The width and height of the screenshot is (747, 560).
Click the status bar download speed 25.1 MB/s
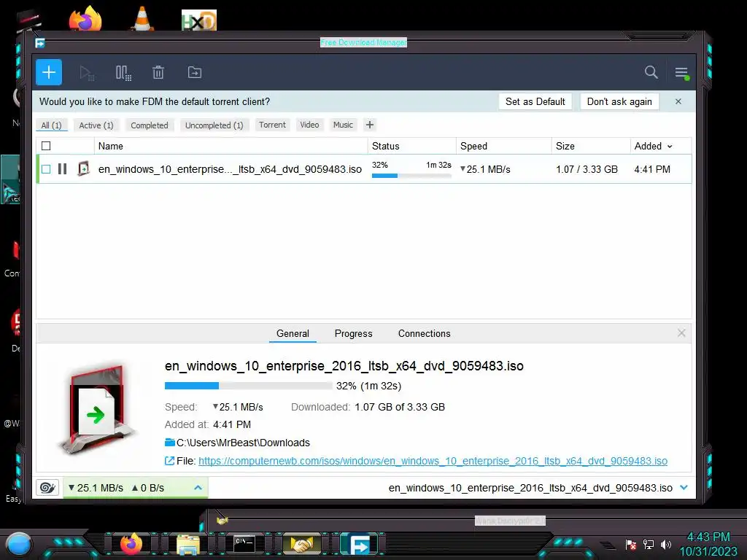click(x=96, y=488)
